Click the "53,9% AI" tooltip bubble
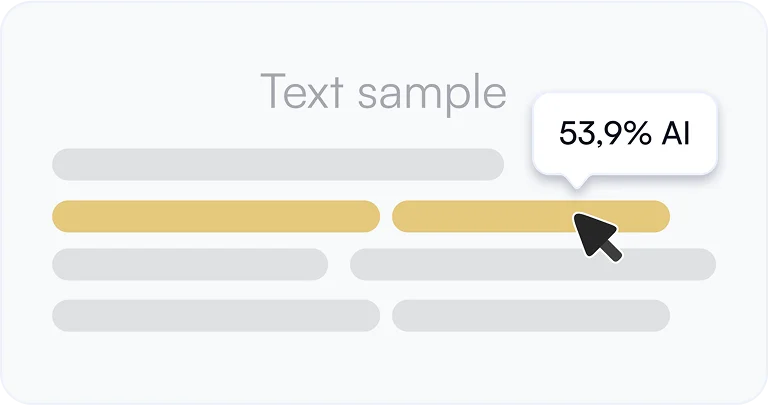The width and height of the screenshot is (768, 405). coord(624,134)
